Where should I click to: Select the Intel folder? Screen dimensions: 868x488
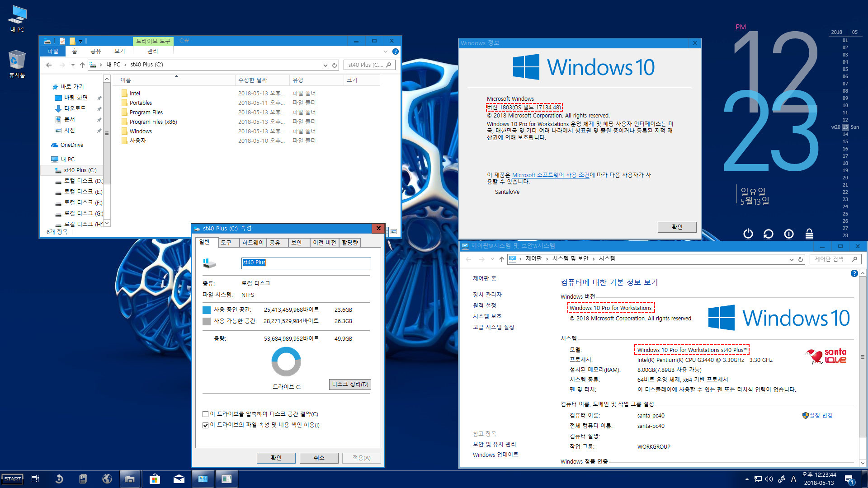point(135,94)
